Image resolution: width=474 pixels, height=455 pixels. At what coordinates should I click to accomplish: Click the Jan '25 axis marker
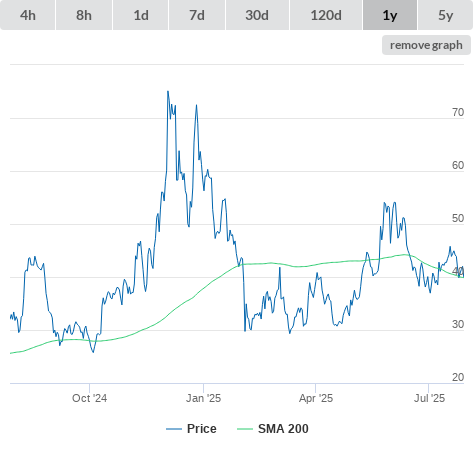click(203, 398)
